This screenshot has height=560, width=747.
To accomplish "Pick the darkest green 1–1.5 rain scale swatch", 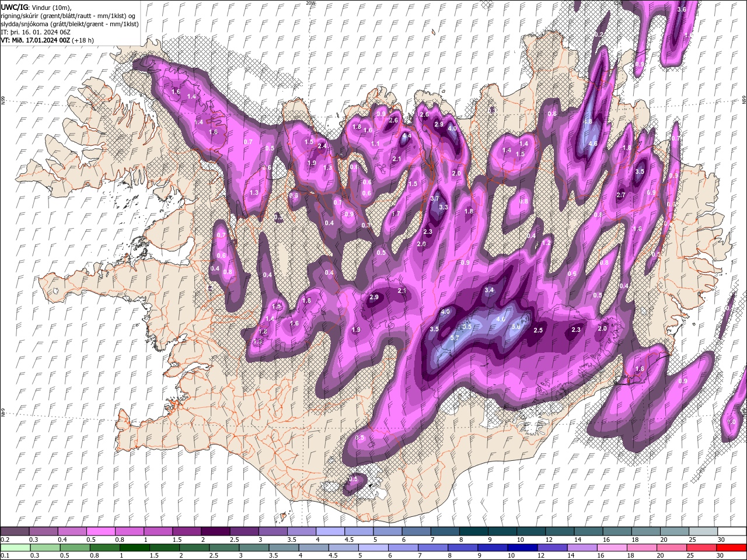I will [x=135, y=548].
